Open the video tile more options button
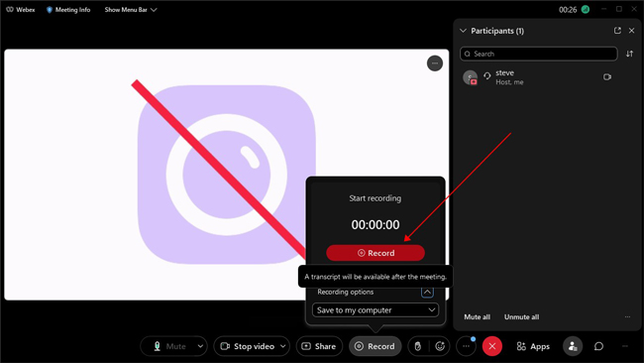Image resolution: width=644 pixels, height=363 pixels. click(x=435, y=63)
